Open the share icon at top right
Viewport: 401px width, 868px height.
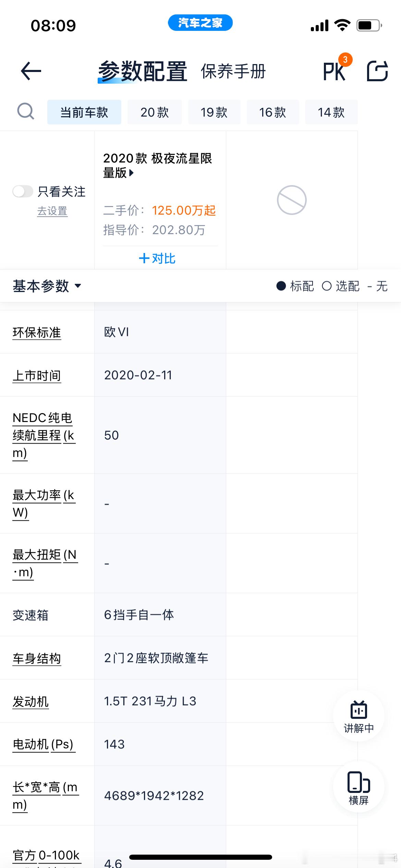377,71
